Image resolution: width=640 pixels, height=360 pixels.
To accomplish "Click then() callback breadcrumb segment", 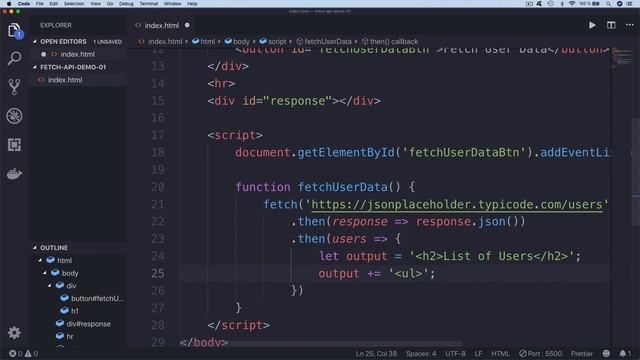I will pyautogui.click(x=393, y=42).
